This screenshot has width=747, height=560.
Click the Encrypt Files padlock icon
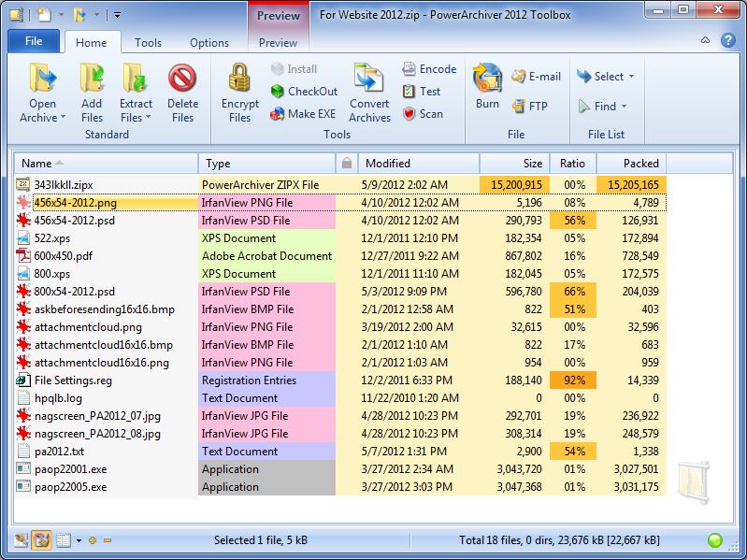click(x=239, y=78)
